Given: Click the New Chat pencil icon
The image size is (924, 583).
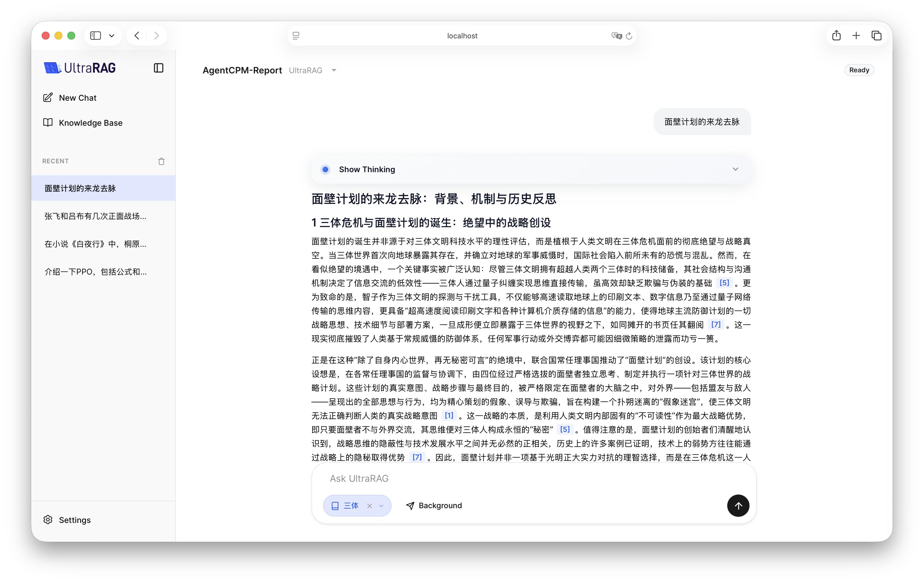Looking at the screenshot, I should pos(48,98).
